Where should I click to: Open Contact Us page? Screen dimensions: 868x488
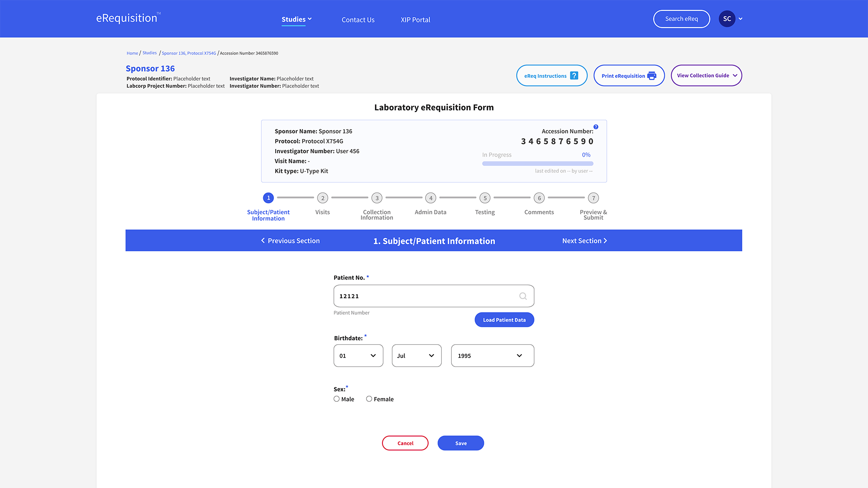(x=358, y=20)
